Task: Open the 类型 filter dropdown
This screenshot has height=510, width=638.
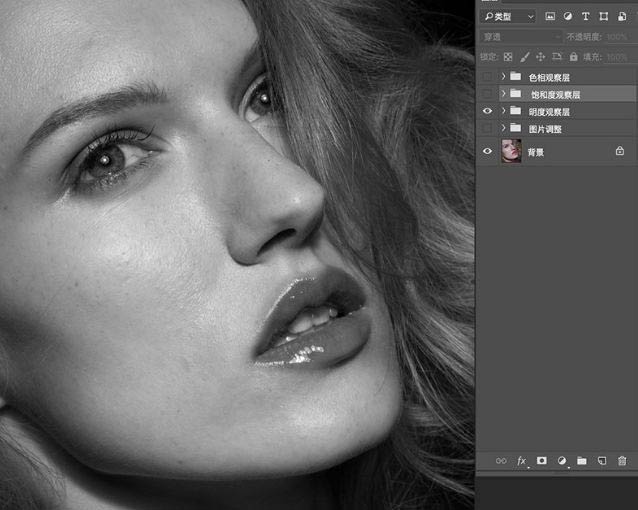Action: pos(508,17)
